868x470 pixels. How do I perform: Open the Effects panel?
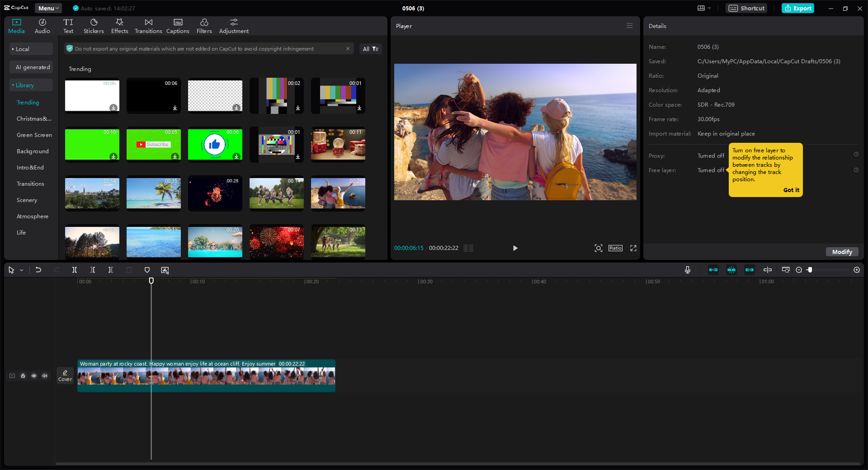click(x=119, y=25)
